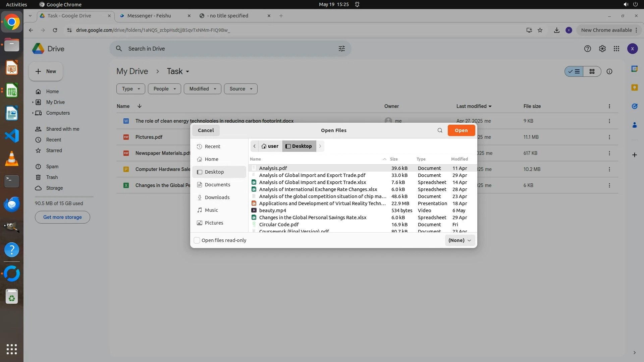Enable Open files read-only checkbox
The width and height of the screenshot is (644, 362).
tap(197, 240)
